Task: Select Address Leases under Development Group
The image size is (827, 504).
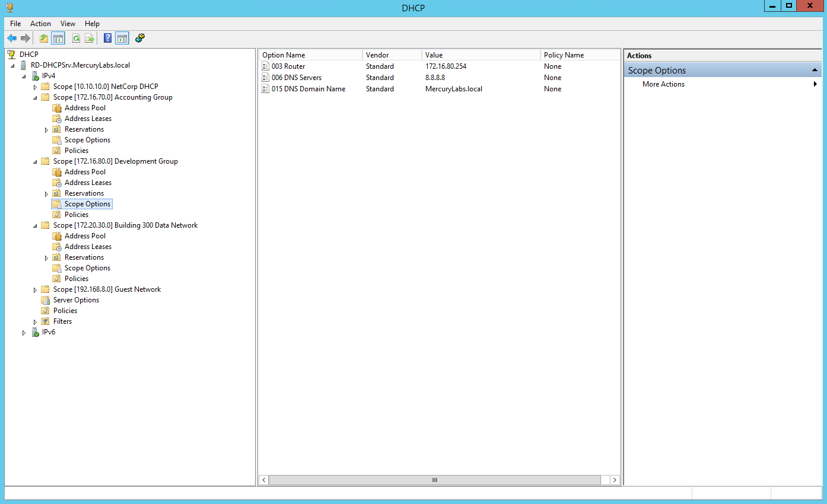Action: point(88,183)
